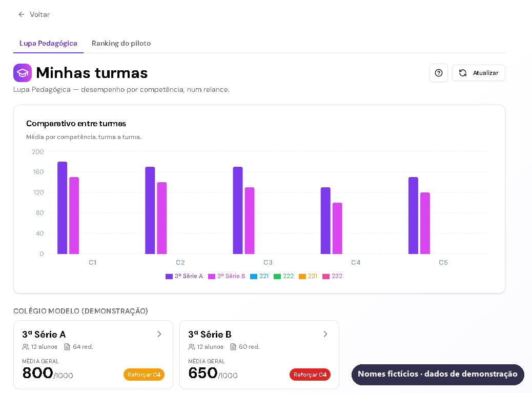Screen dimensions: 532x393
Task: Toggle 3ª Série A legend swatch
Action: [169, 276]
